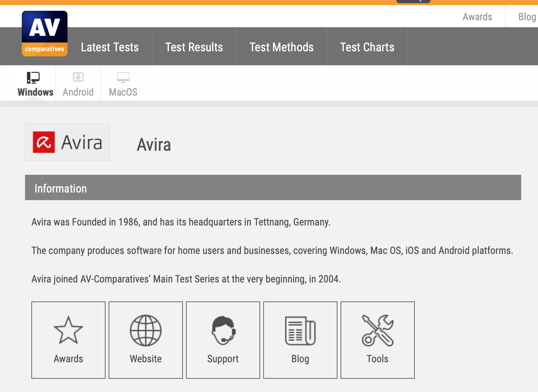Switch to the Android tab label

(x=78, y=92)
